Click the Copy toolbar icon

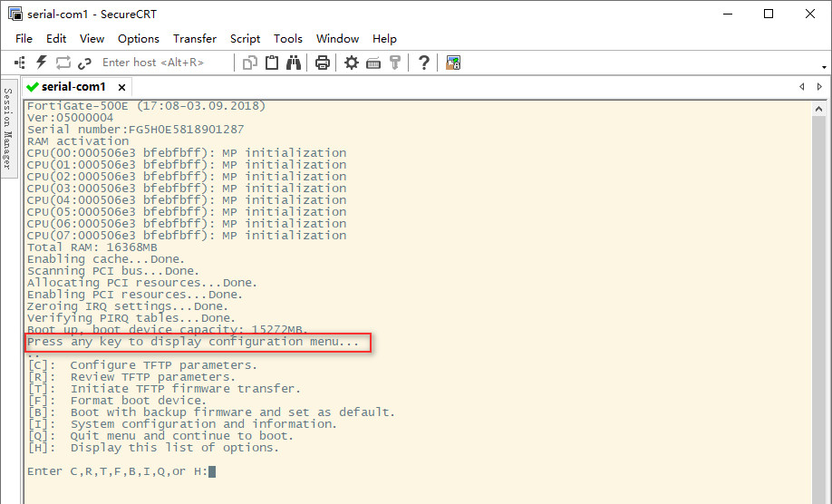click(249, 63)
